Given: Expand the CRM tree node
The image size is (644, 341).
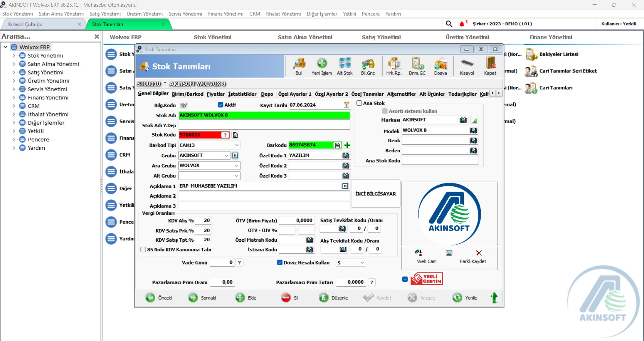Looking at the screenshot, I should coord(14,106).
